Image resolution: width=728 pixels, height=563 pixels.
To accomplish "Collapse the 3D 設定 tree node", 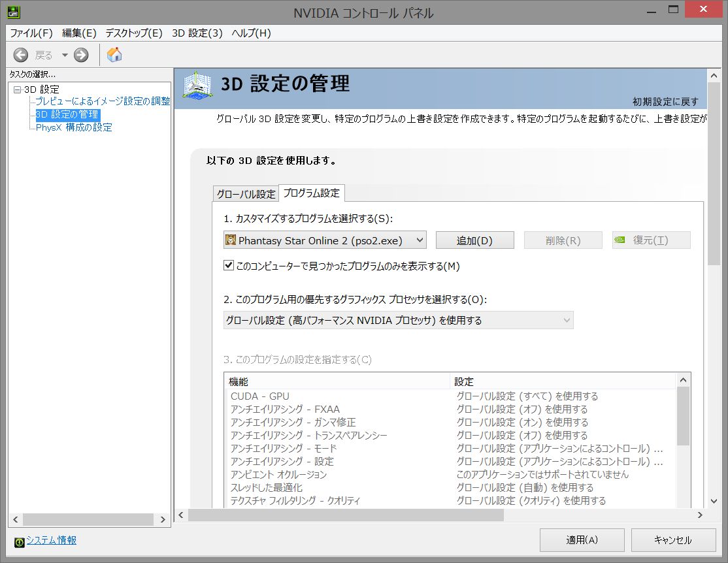I will coord(17,89).
